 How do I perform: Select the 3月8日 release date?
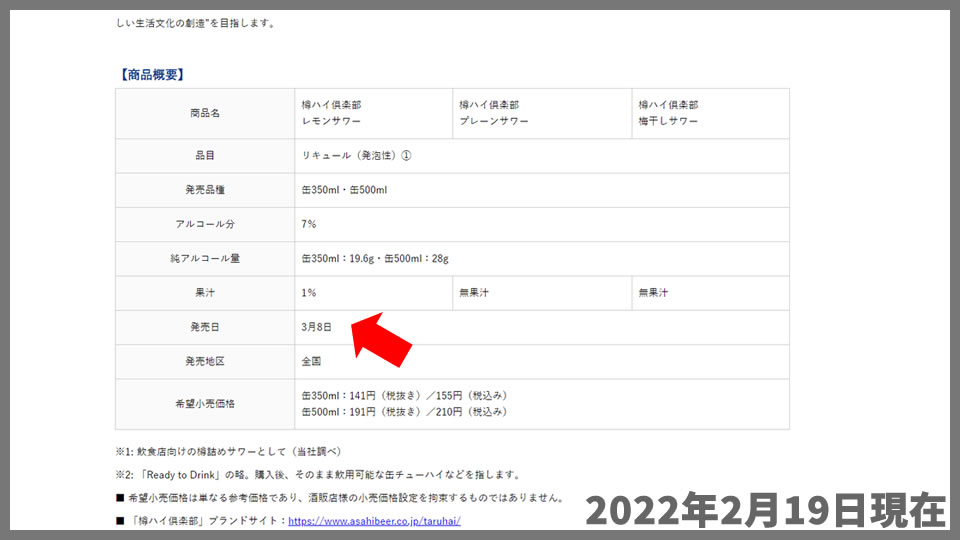click(317, 327)
